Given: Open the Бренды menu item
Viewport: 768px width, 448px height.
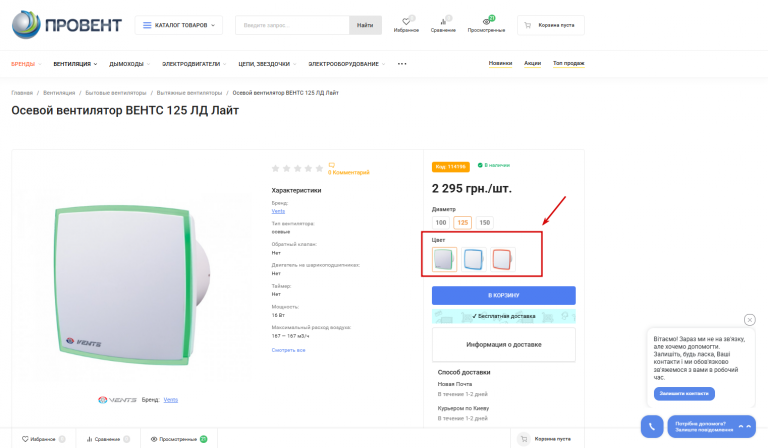Looking at the screenshot, I should [25, 64].
